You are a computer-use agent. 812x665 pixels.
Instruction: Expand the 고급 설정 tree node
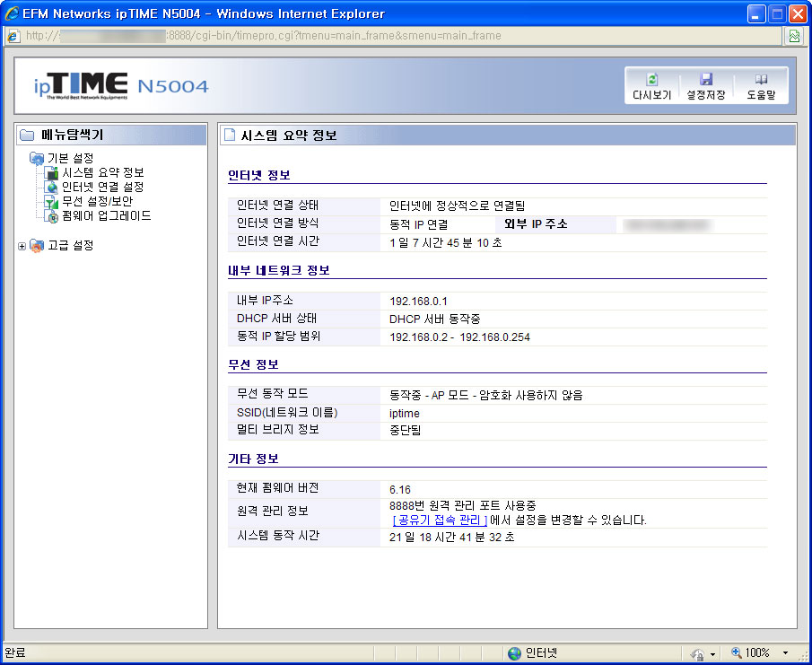22,246
